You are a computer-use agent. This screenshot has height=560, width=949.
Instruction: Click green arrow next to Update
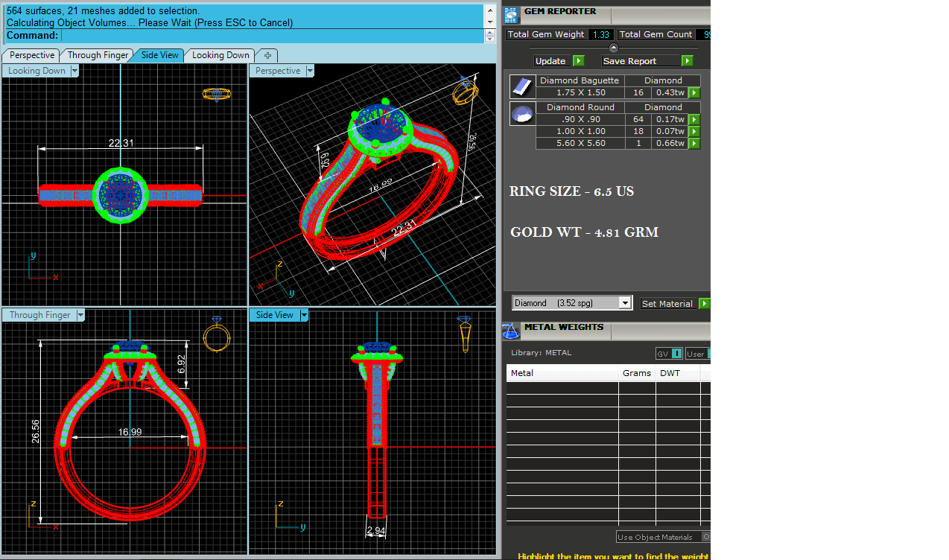579,61
